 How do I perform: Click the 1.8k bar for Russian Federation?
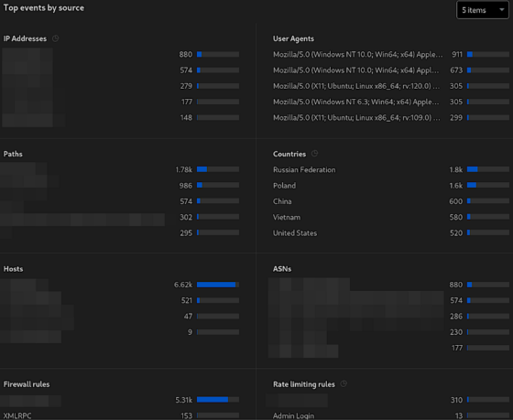click(488, 169)
